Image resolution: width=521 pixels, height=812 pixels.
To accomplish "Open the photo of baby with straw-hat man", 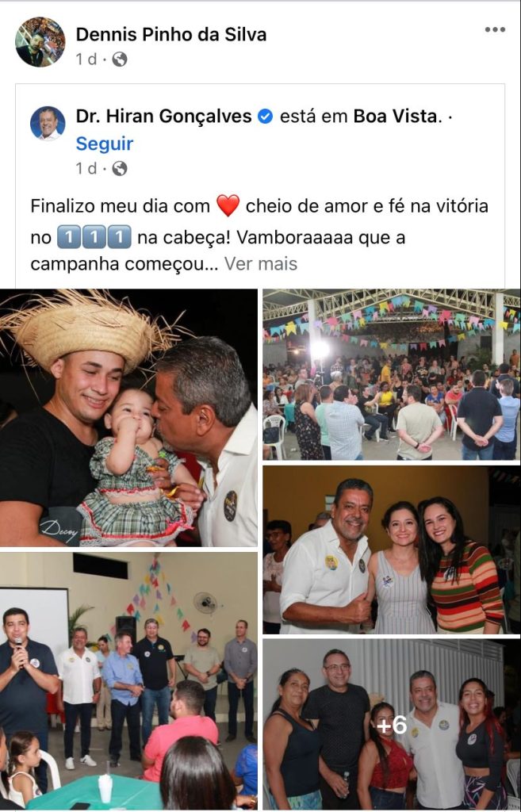I will 128,418.
